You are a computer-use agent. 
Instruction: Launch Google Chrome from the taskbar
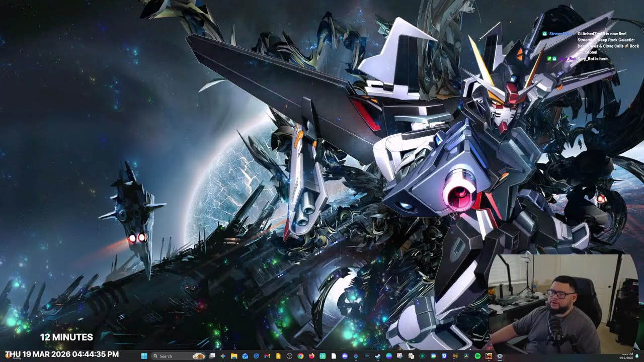point(300,356)
